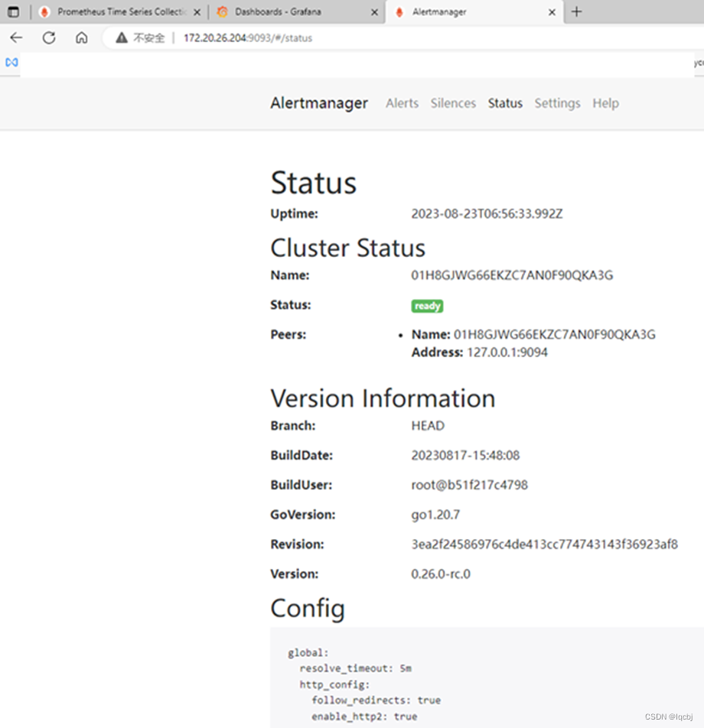Open Alertmanager Settings
The width and height of the screenshot is (704, 728).
pos(557,103)
